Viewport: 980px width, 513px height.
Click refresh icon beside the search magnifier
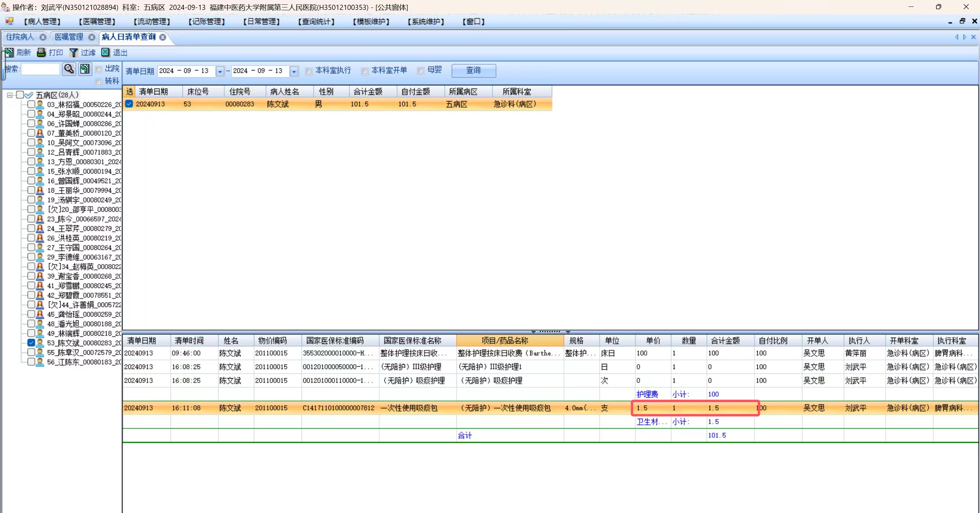pos(84,69)
